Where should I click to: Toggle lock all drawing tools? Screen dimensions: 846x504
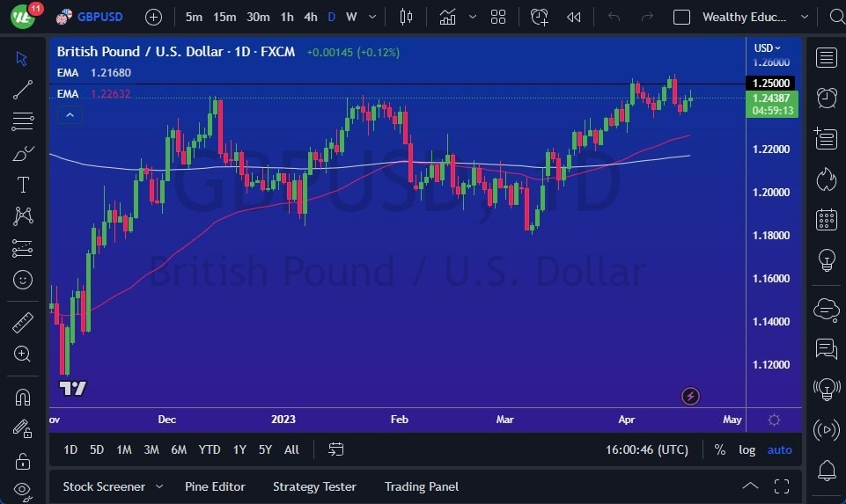click(23, 462)
